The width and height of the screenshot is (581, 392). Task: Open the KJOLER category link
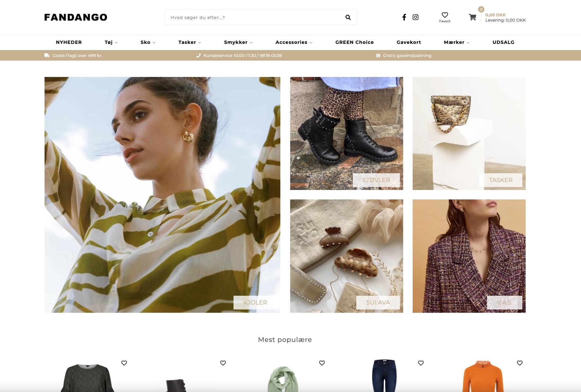[x=255, y=303]
